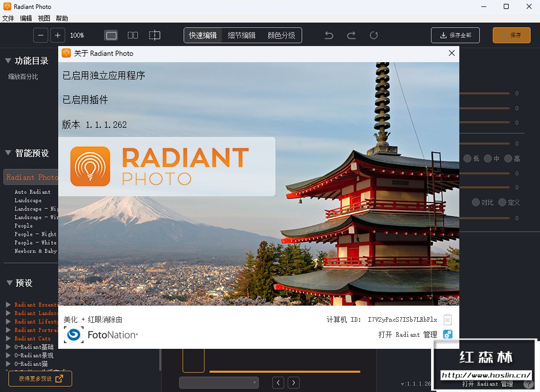540x392 pixels.
Task: Select the Newborn & Baby preset
Action: [36, 250]
